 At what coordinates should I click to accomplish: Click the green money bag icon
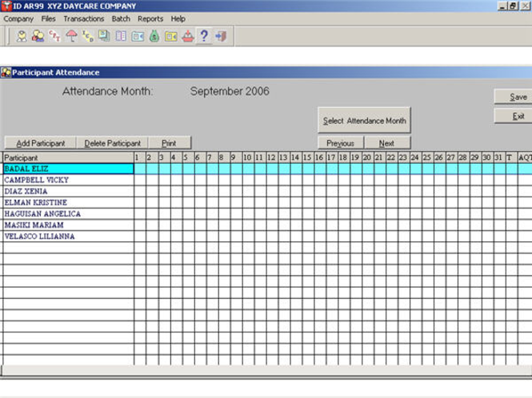tap(154, 36)
